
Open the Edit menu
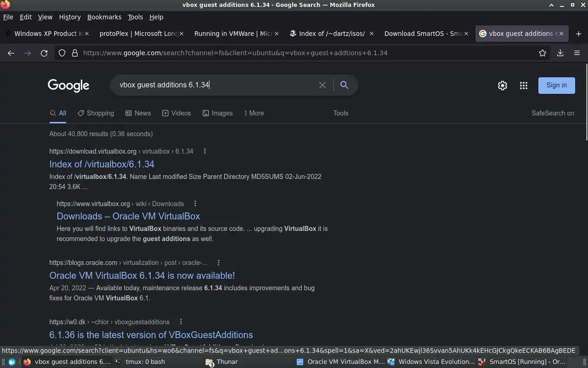coord(26,17)
